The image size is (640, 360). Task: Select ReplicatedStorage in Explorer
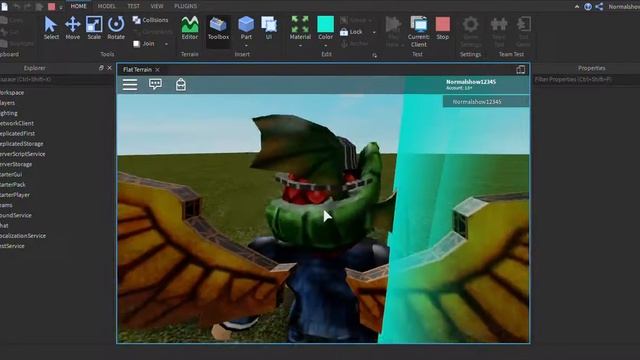tap(21, 144)
